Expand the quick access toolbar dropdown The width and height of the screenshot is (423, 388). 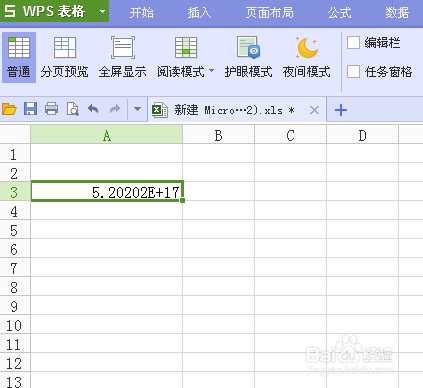[137, 109]
